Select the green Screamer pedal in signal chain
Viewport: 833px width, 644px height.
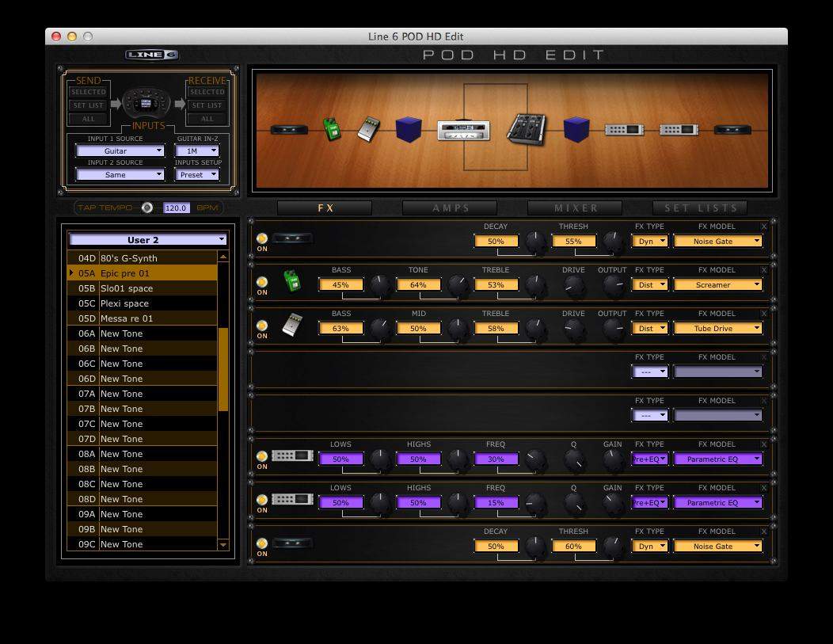(332, 128)
